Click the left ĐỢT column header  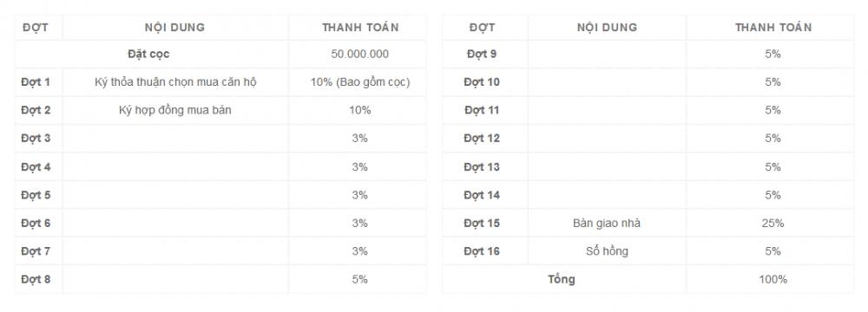(x=36, y=27)
